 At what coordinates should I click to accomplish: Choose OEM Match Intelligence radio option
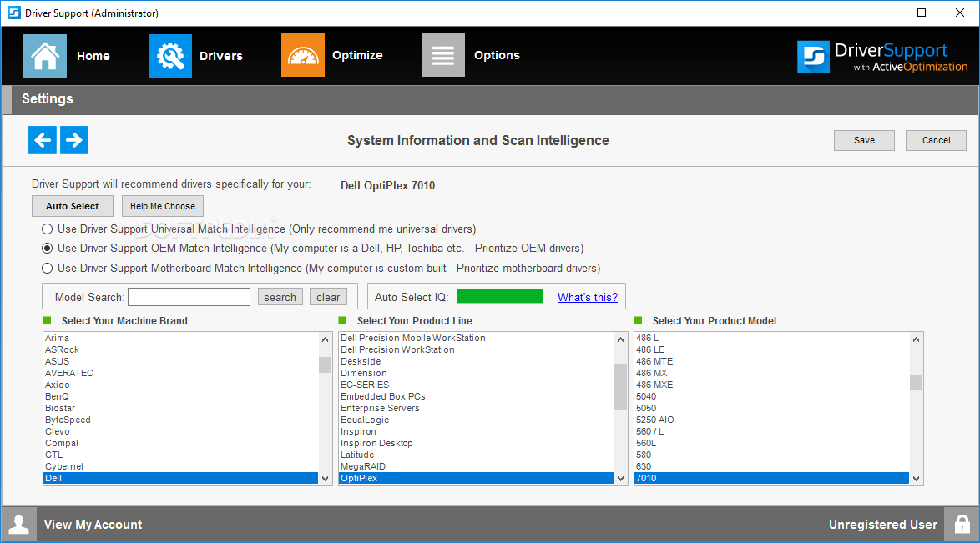click(47, 248)
